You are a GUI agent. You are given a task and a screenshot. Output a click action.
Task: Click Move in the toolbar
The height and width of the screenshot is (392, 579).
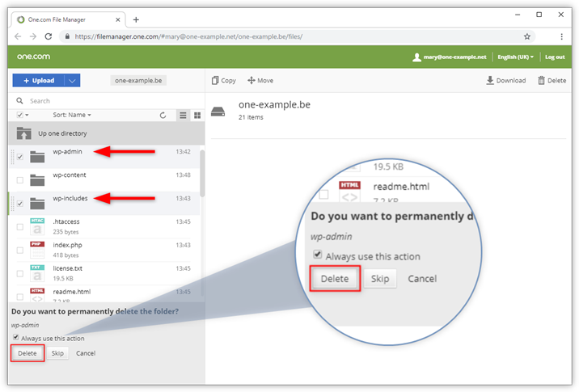tap(260, 81)
